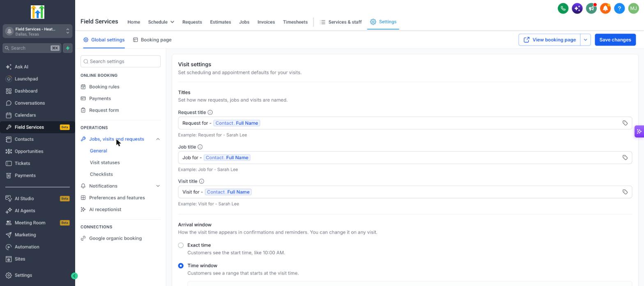Click the sidebar Search box
This screenshot has width=644, height=286.
(x=32, y=48)
